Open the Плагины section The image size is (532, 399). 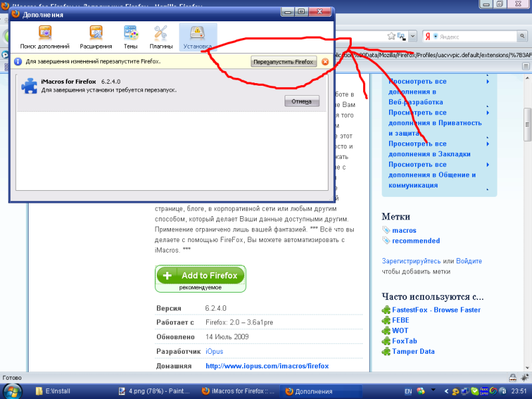click(161, 37)
